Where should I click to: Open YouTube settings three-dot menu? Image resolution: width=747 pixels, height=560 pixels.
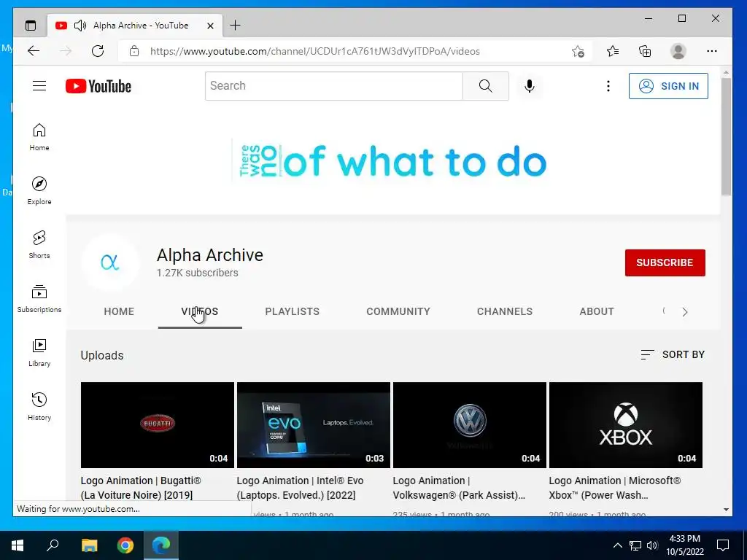(608, 86)
